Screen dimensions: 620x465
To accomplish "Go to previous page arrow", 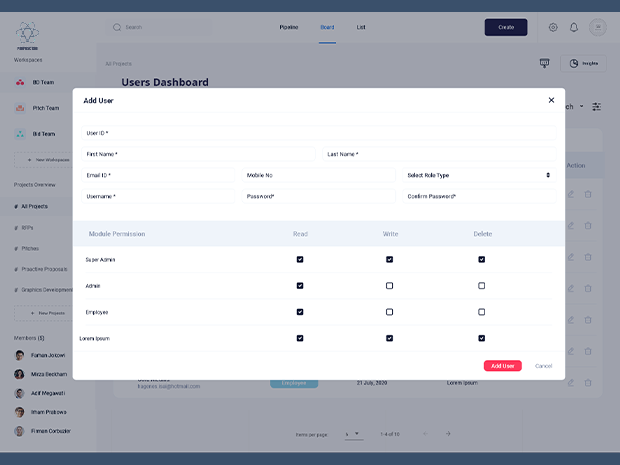I will click(425, 434).
